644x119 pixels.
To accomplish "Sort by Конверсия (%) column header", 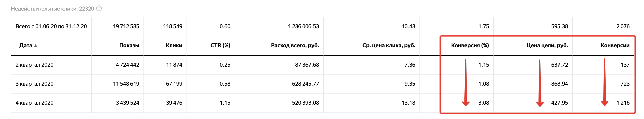I will [x=470, y=46].
